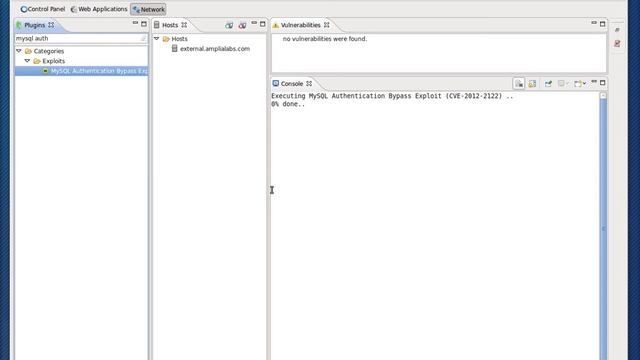Switch to Web Applications perspective
The width and height of the screenshot is (640, 360).
99,9
